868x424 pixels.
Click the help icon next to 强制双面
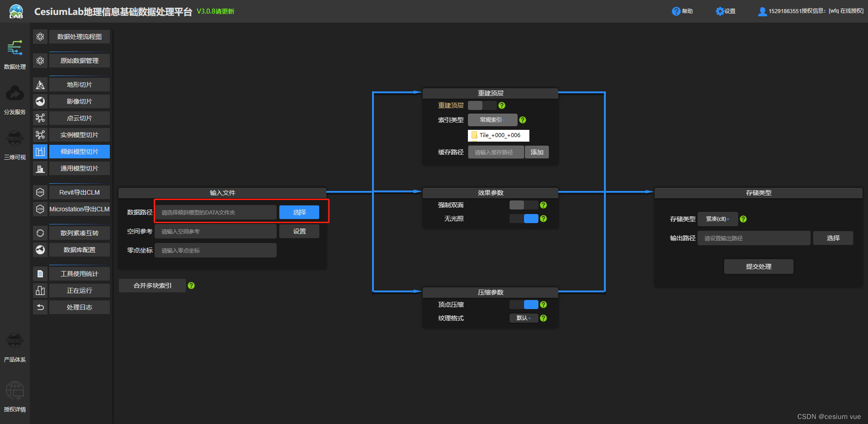[543, 205]
